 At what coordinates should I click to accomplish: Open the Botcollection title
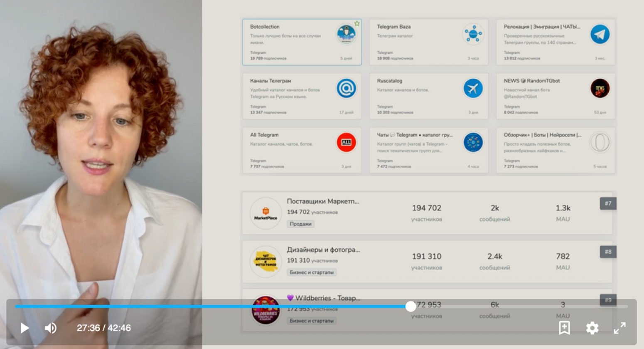click(x=265, y=27)
